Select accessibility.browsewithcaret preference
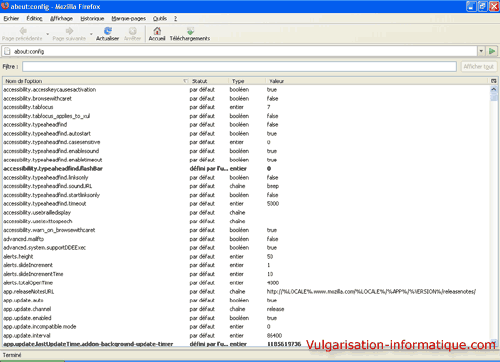This screenshot has height=362, width=500. (x=246, y=98)
